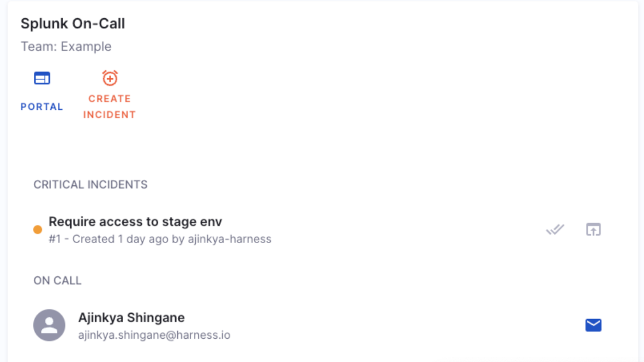The height and width of the screenshot is (362, 644).
Task: Click the Create Incident alarm icon
Action: pos(109,78)
